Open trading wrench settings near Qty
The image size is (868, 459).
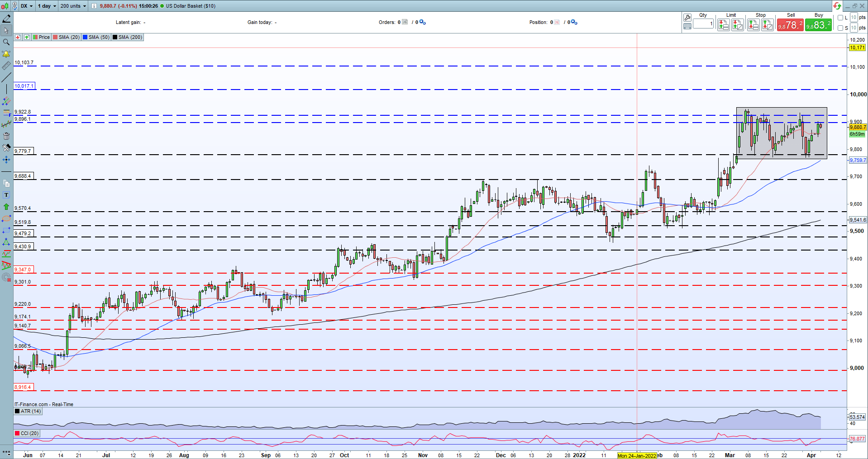pyautogui.click(x=687, y=18)
